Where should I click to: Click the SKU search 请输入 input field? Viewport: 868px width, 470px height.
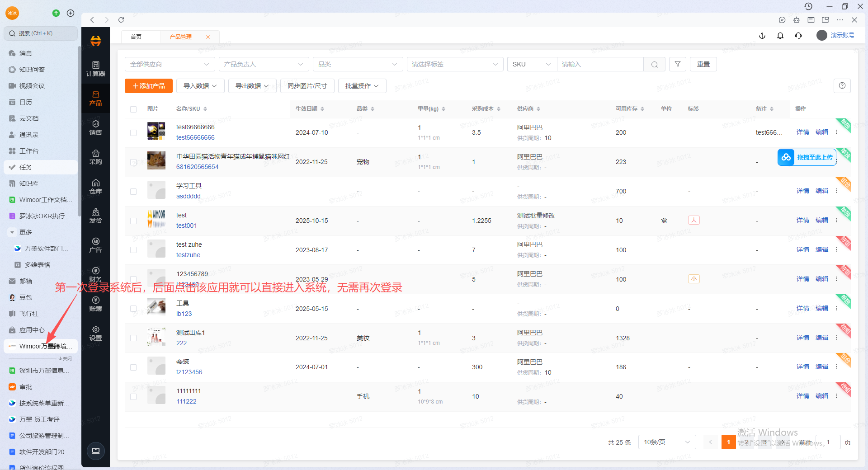tap(599, 64)
